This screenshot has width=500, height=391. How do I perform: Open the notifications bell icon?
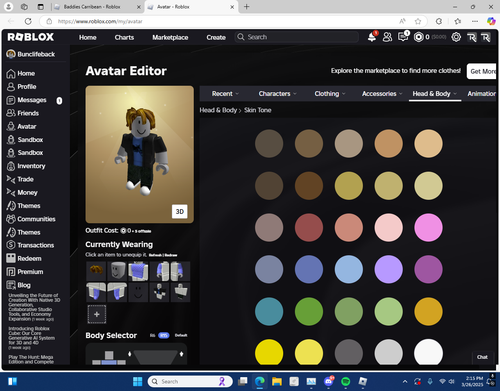372,37
